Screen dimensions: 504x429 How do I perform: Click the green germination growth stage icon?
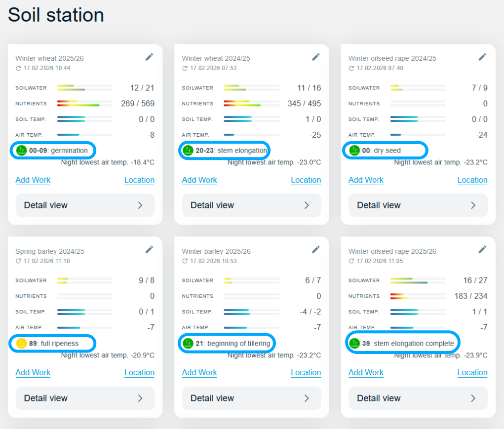tap(21, 151)
